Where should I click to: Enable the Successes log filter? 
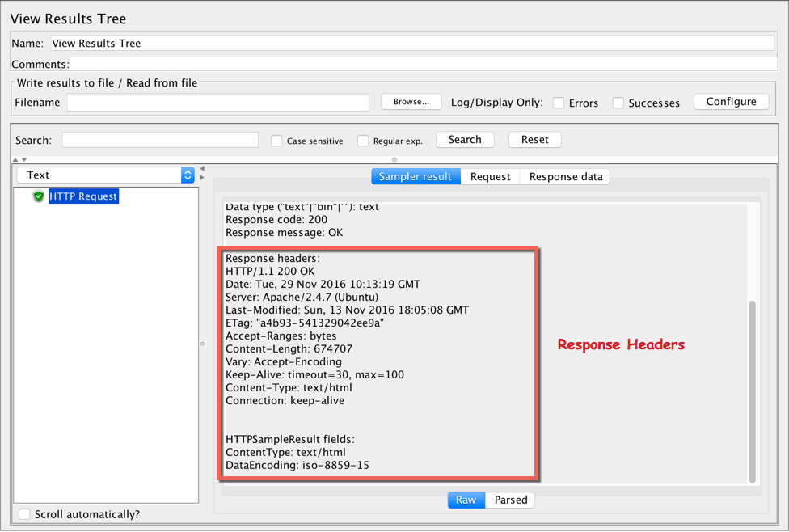coord(618,103)
